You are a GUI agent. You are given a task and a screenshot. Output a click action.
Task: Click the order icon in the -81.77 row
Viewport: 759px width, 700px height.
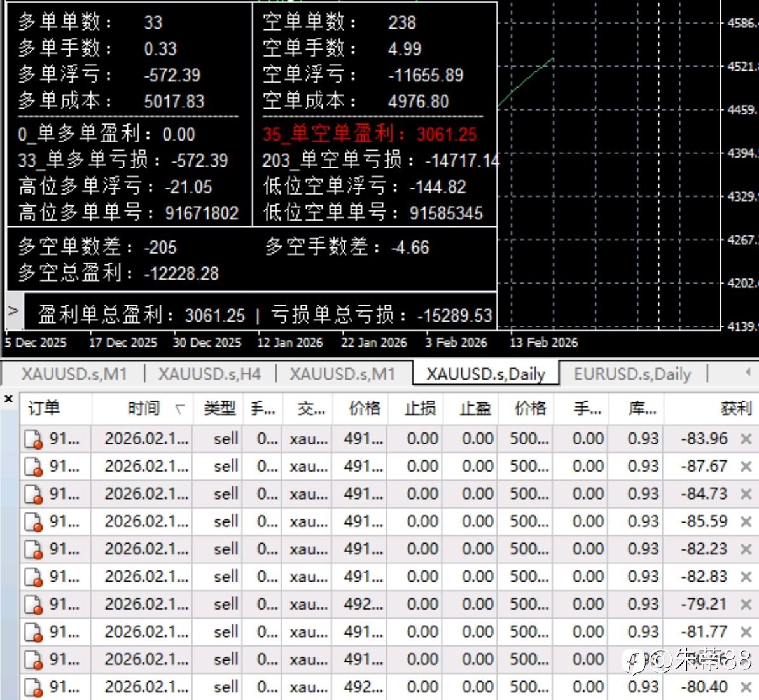coord(33,632)
